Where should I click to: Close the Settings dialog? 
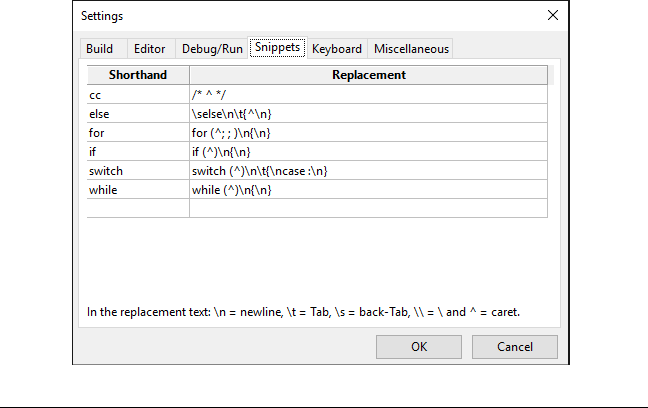(553, 16)
